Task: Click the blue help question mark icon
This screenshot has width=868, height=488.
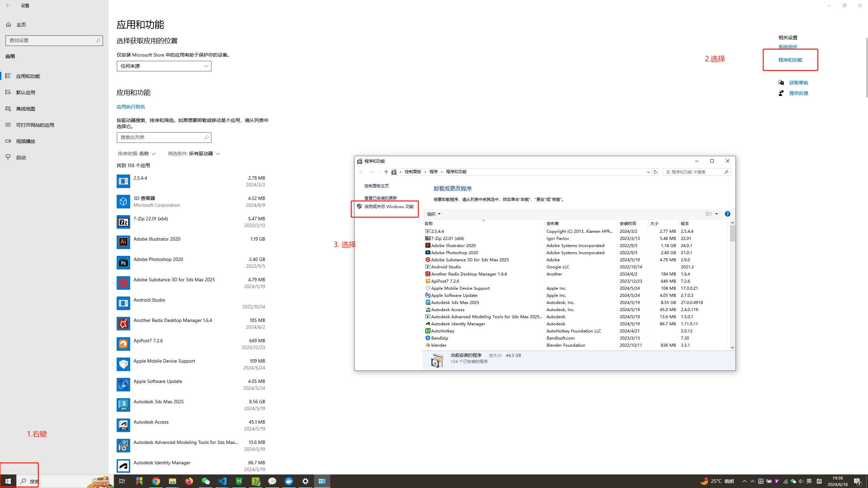Action: coord(727,214)
